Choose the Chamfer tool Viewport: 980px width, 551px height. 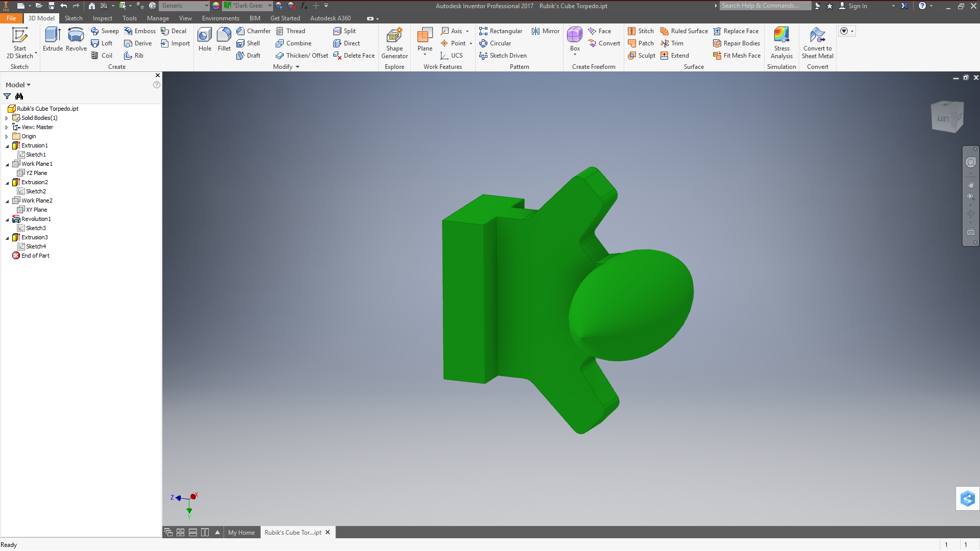[x=254, y=31]
